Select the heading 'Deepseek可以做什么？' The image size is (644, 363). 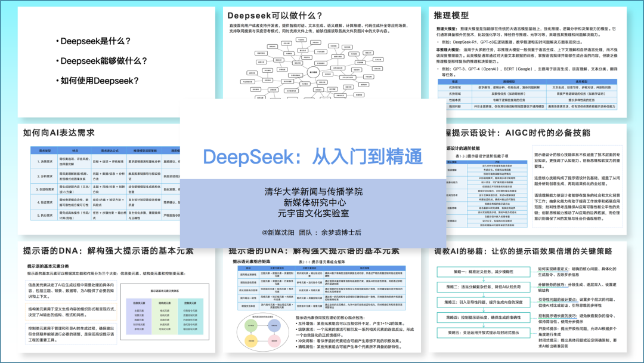pyautogui.click(x=275, y=16)
